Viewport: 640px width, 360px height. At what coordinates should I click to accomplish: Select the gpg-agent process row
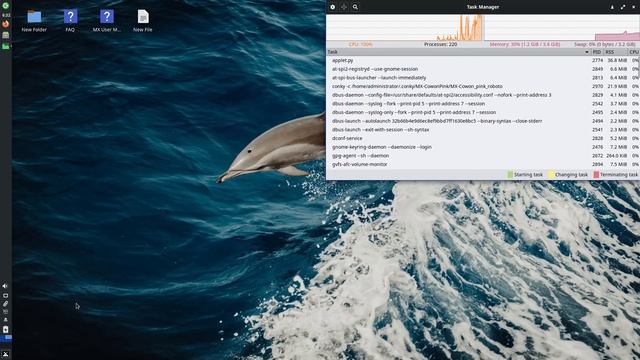coord(483,156)
